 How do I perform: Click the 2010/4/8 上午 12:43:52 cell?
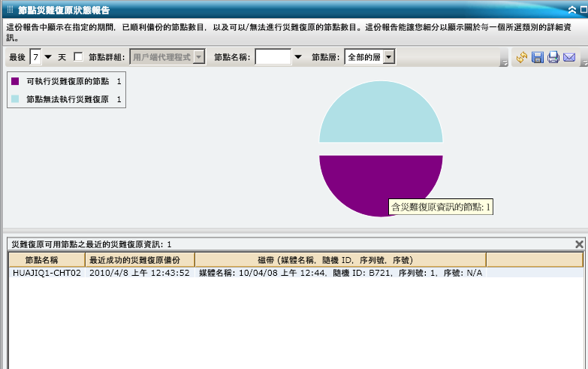pos(140,273)
